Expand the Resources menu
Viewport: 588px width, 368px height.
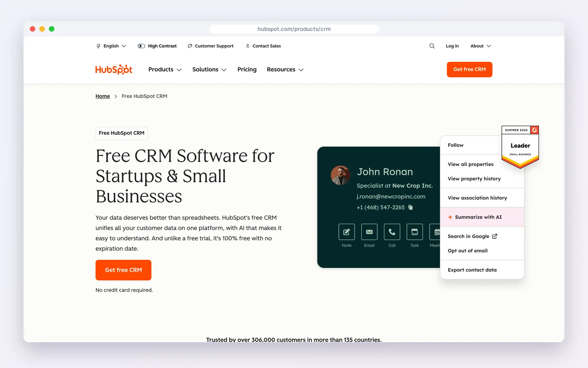tap(285, 70)
